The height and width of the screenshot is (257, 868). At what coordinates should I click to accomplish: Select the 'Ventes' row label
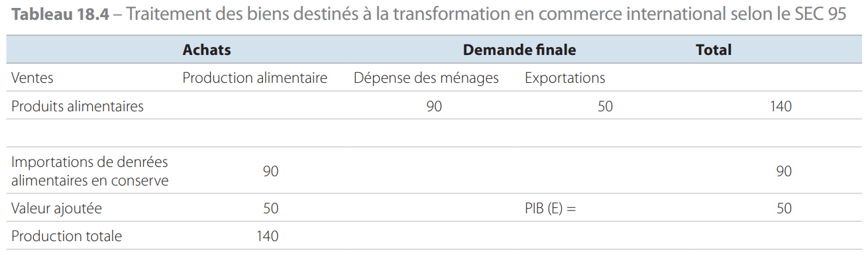click(x=32, y=77)
